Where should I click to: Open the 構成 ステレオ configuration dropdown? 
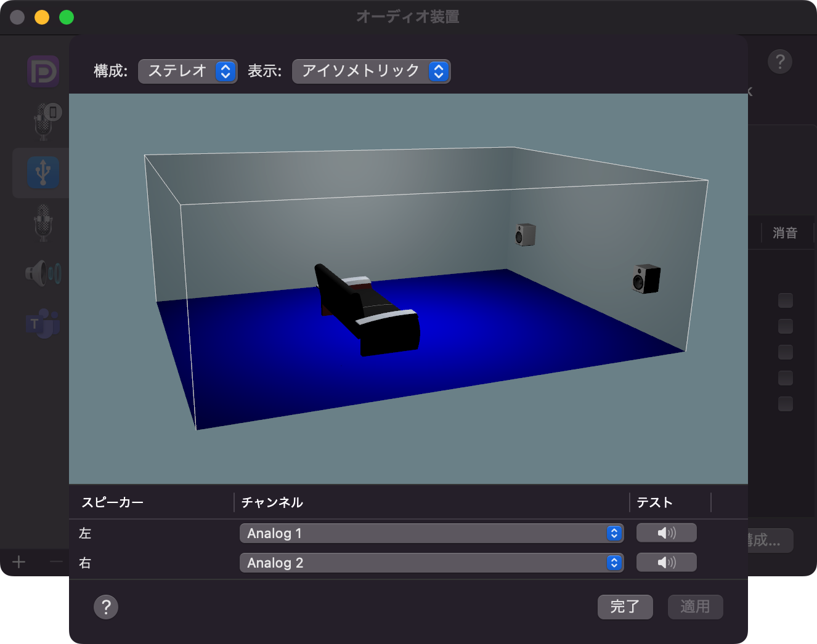pyautogui.click(x=188, y=71)
